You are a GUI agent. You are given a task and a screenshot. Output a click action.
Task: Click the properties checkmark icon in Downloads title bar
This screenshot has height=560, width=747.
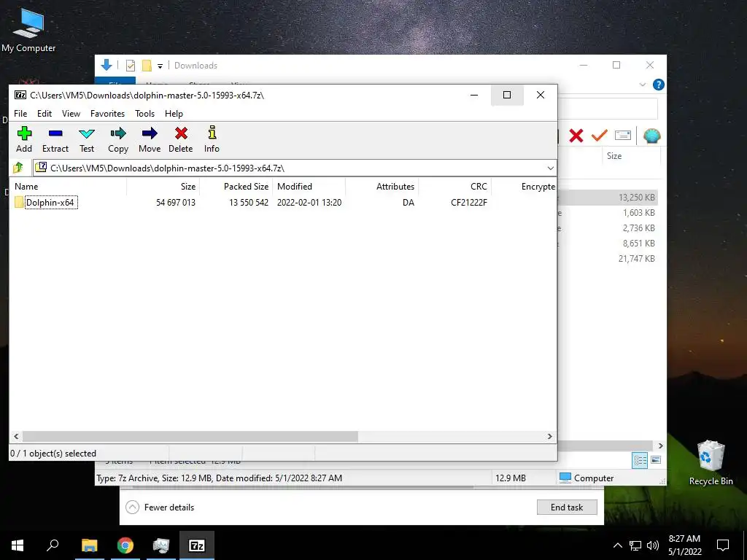click(130, 66)
